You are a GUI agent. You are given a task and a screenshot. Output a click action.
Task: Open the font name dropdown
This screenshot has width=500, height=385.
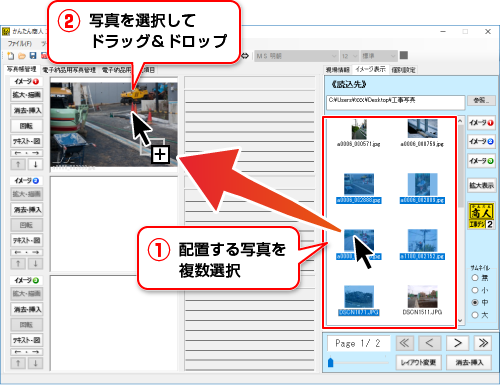(x=296, y=56)
